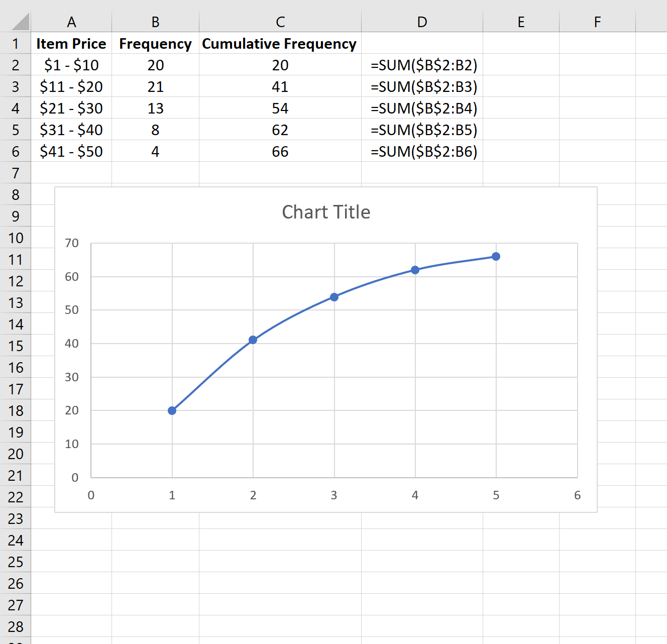Viewport: 667px width, 644px height.
Task: Click formula text =SUM($B$2:B4)
Action: 424,109
